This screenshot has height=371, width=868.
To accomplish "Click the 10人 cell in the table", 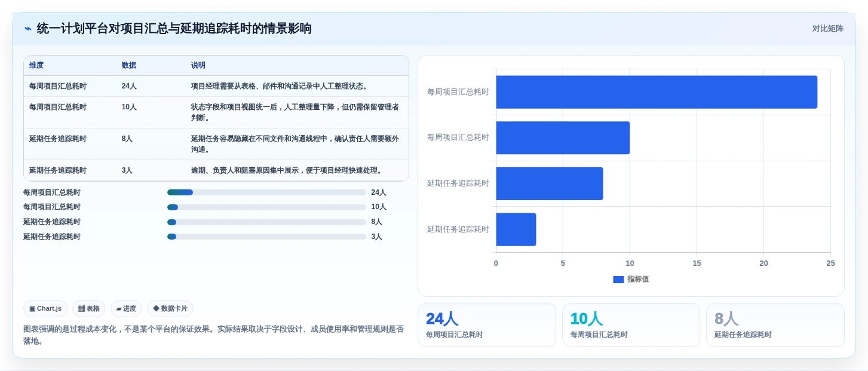I will pyautogui.click(x=129, y=107).
